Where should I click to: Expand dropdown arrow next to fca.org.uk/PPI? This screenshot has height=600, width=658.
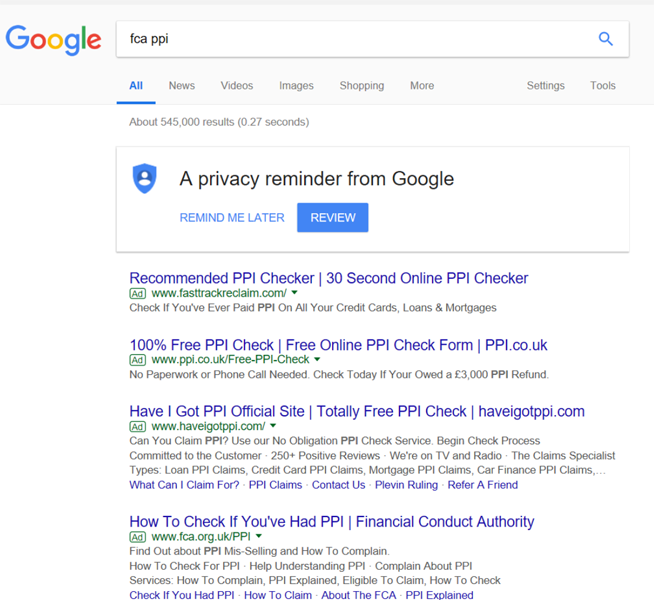click(259, 536)
